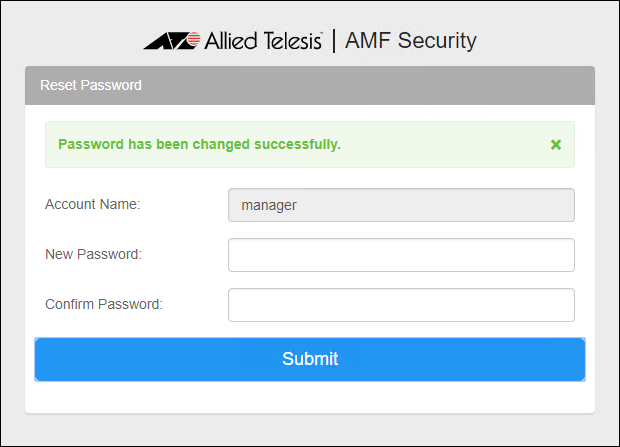Click the registered trademark symbol after Telesis

(322, 33)
